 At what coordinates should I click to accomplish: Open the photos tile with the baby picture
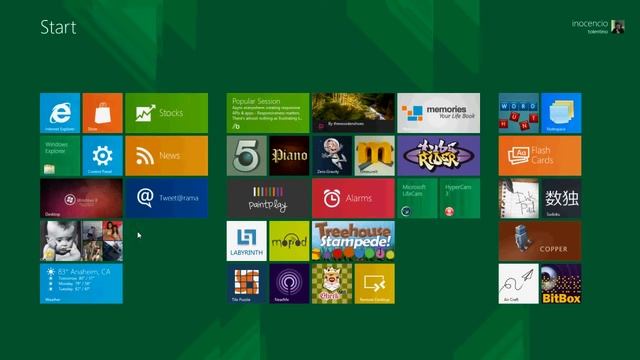point(81,241)
